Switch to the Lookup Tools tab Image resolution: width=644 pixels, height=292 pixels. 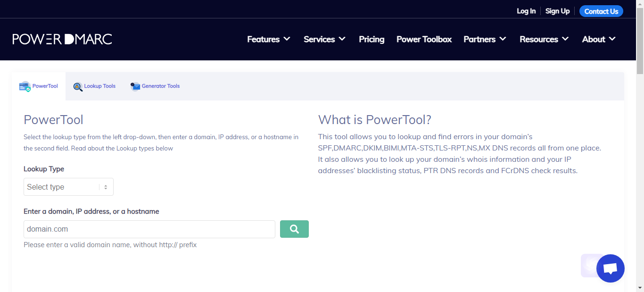click(x=94, y=86)
